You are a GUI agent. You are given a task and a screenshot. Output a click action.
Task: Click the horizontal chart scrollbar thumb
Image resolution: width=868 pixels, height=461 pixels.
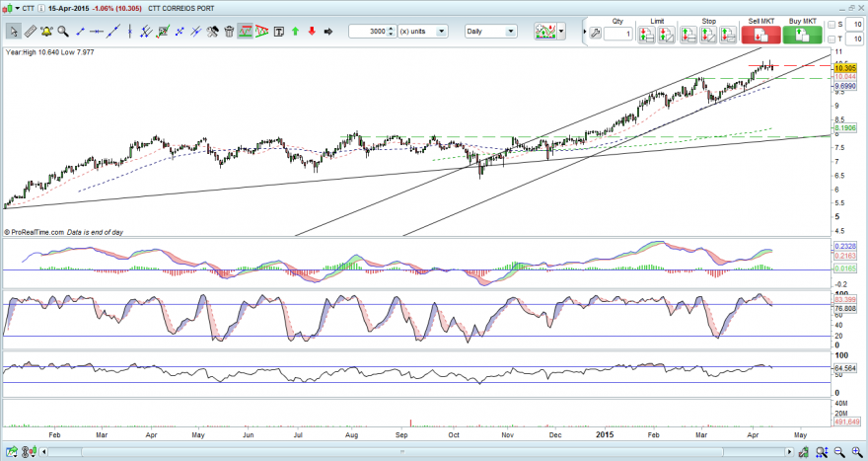[x=403, y=451]
